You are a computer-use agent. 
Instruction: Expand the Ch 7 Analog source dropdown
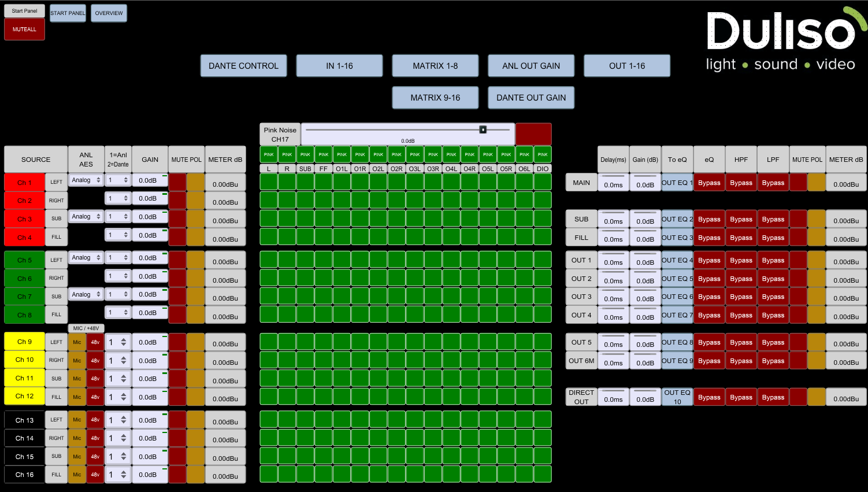[86, 295]
